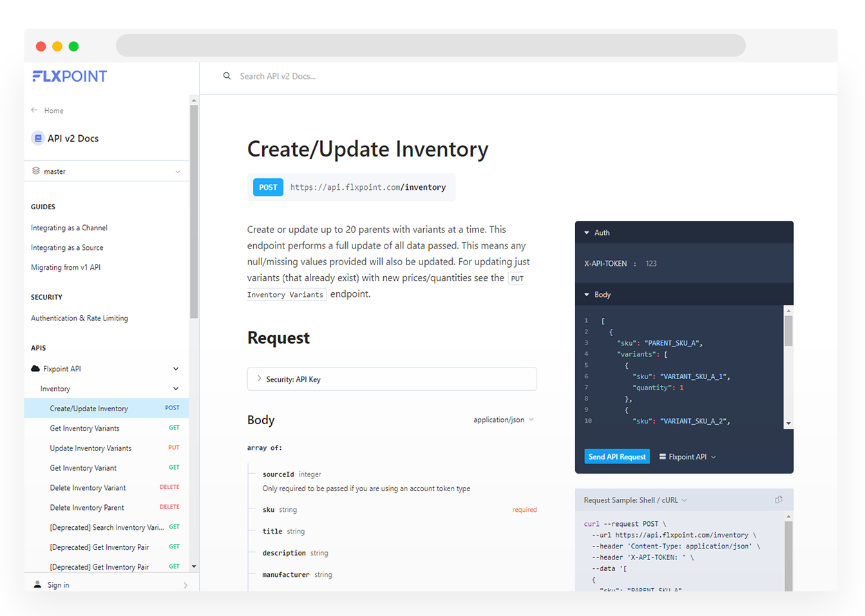
Task: Click the API v2 Docs book icon
Action: [37, 138]
